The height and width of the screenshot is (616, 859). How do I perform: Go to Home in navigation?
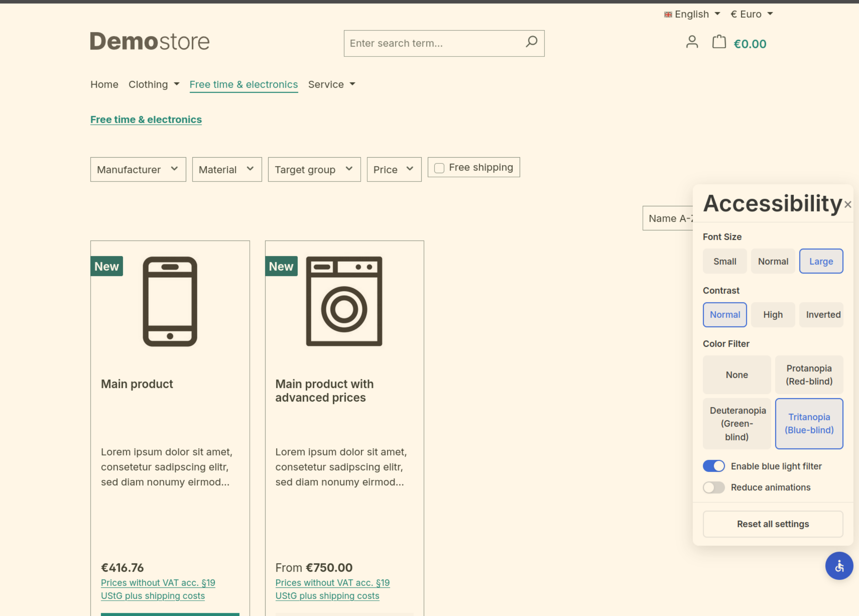[x=104, y=84]
